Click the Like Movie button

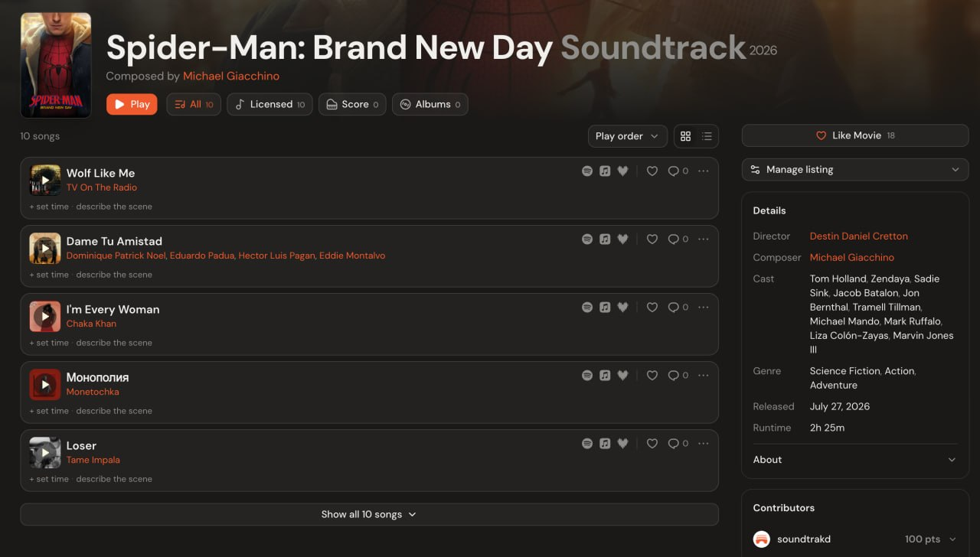(855, 135)
